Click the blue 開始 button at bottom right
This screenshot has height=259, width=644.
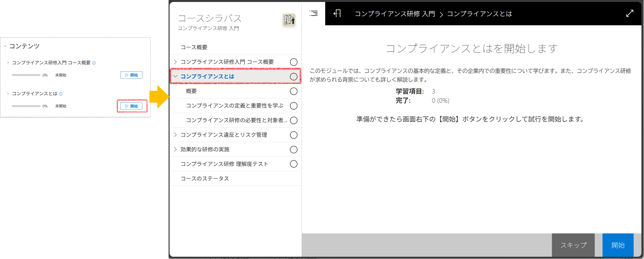tap(618, 245)
